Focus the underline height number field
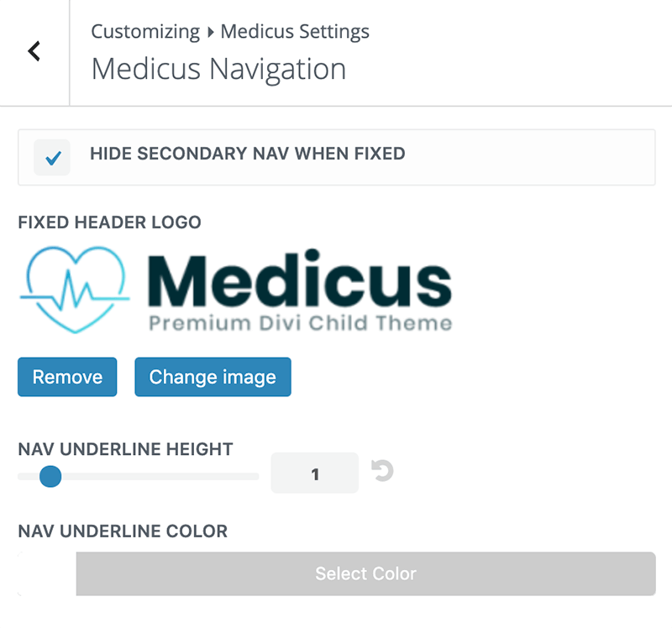This screenshot has height=628, width=672. (315, 474)
